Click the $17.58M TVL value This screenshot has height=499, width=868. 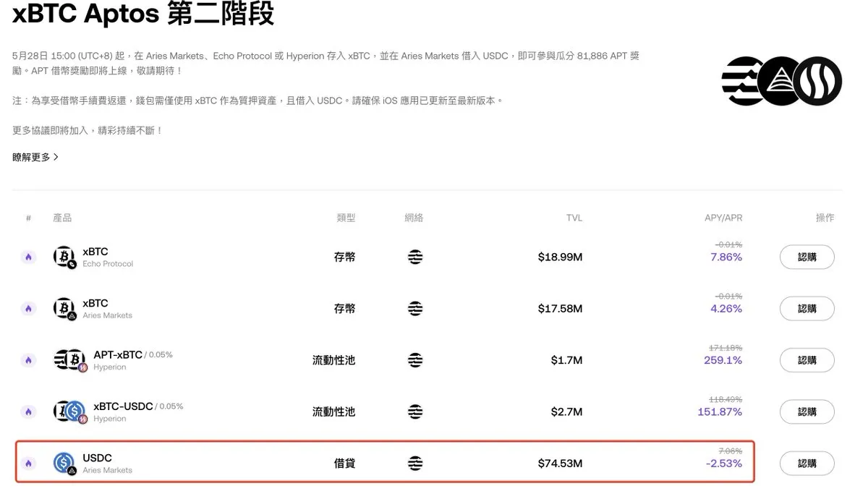560,309
